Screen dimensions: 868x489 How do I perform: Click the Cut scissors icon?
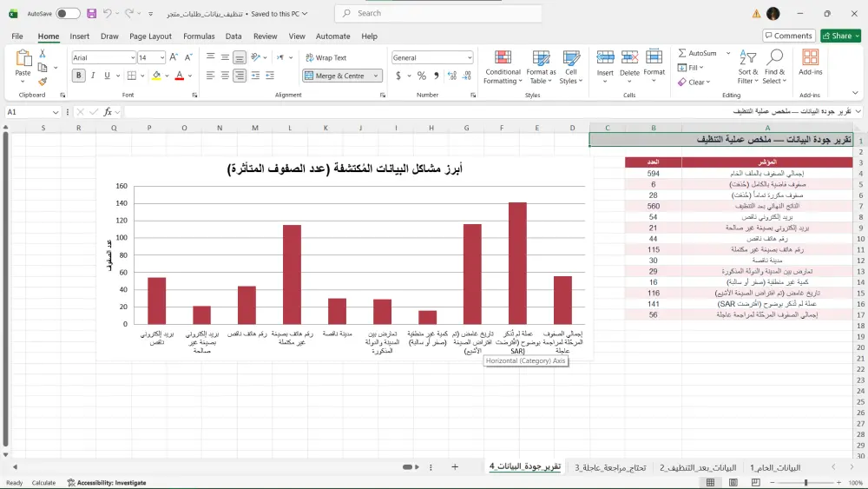click(42, 54)
